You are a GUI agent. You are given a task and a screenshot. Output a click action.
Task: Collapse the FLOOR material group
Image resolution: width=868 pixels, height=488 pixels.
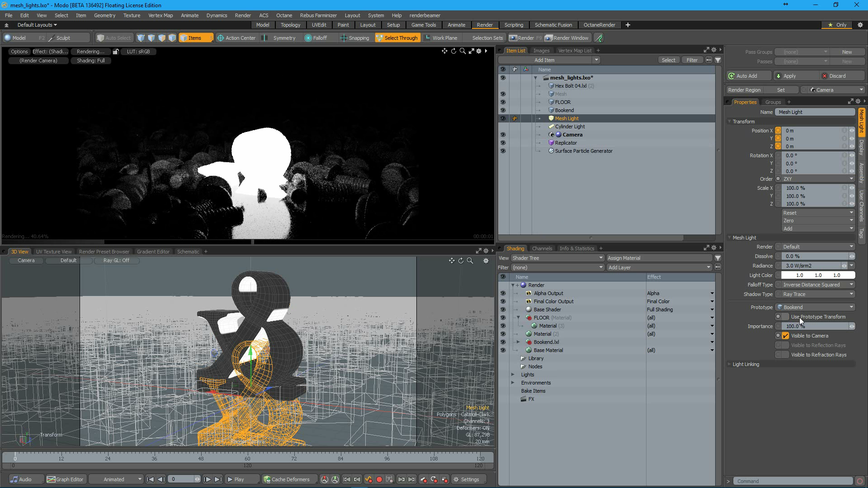pyautogui.click(x=519, y=318)
